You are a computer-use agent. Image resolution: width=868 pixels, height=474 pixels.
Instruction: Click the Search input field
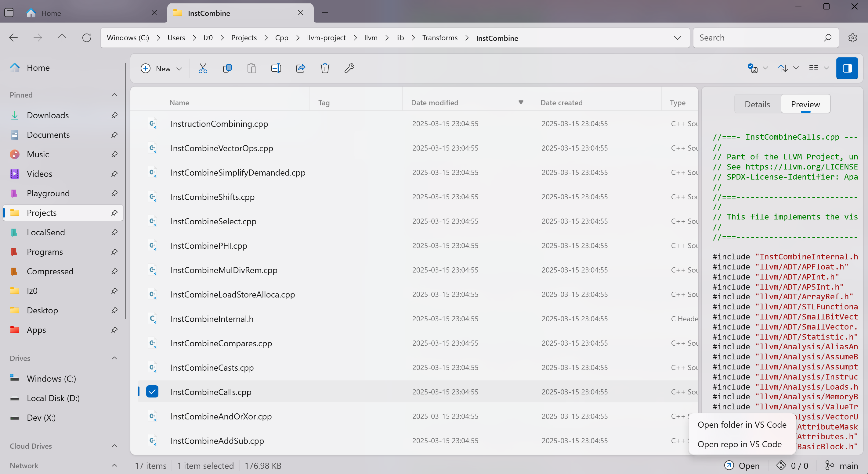pos(758,38)
